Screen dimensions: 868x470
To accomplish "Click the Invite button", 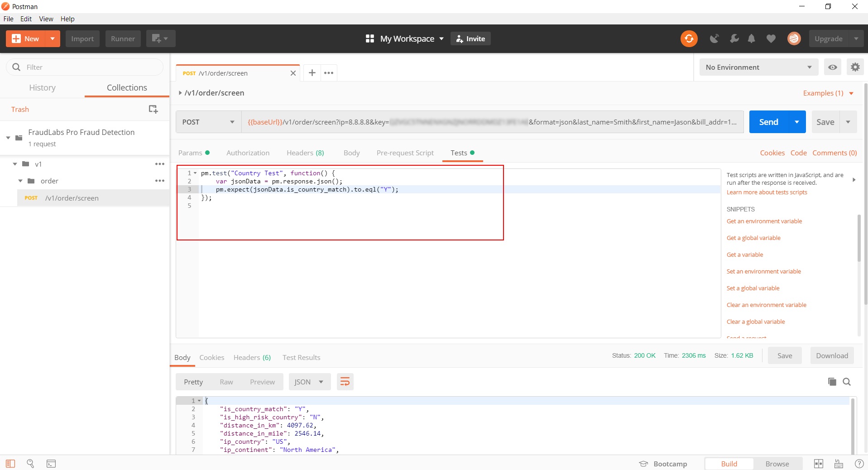I will click(470, 38).
